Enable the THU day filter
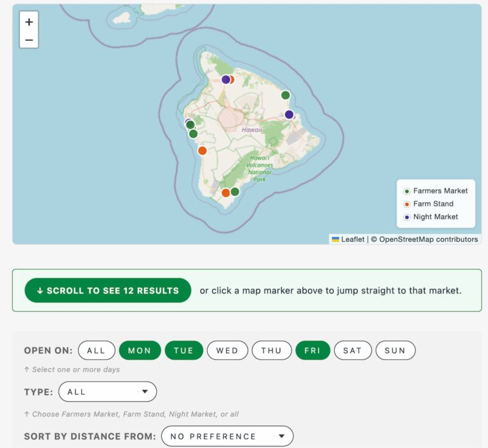Viewport: 488px width, 448px height. [271, 350]
